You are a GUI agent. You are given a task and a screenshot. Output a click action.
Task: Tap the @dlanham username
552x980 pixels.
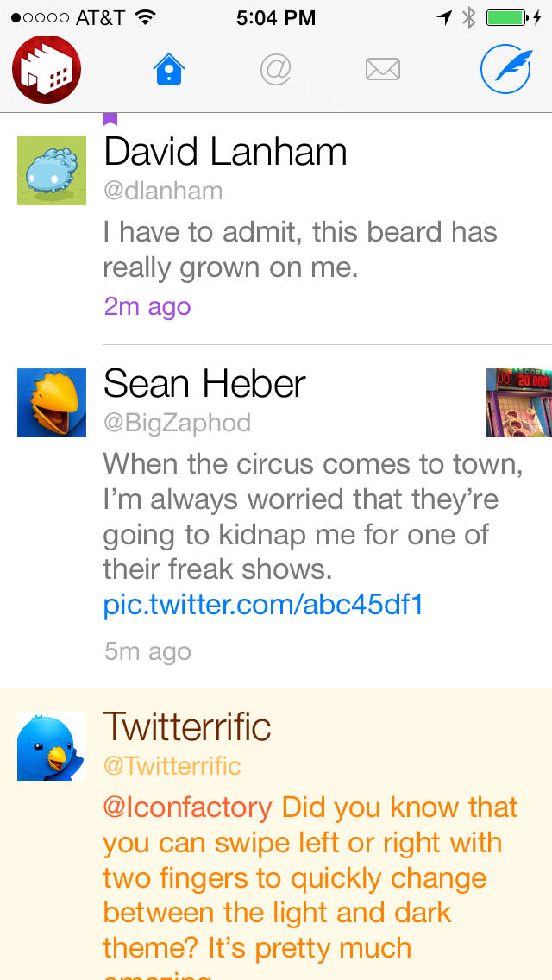163,191
